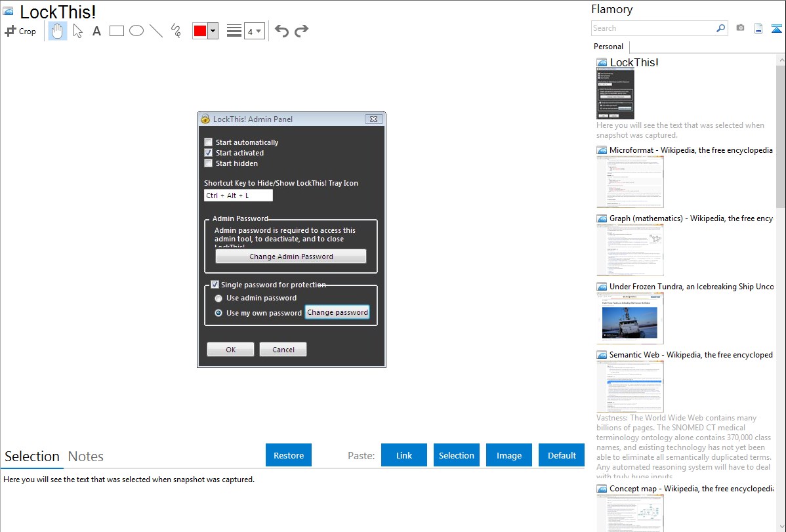The width and height of the screenshot is (786, 532).
Task: Open the LockThis! snapshot thumbnail in Flamory
Action: [615, 94]
